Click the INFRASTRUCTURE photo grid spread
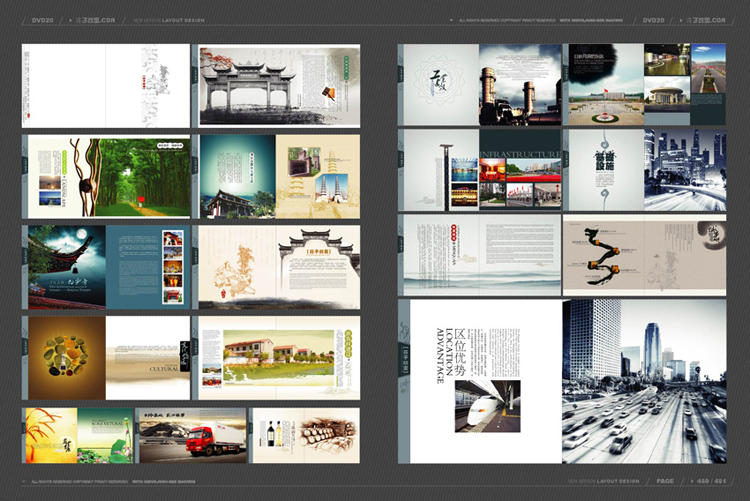Screen dimensions: 750x501 tap(481, 169)
